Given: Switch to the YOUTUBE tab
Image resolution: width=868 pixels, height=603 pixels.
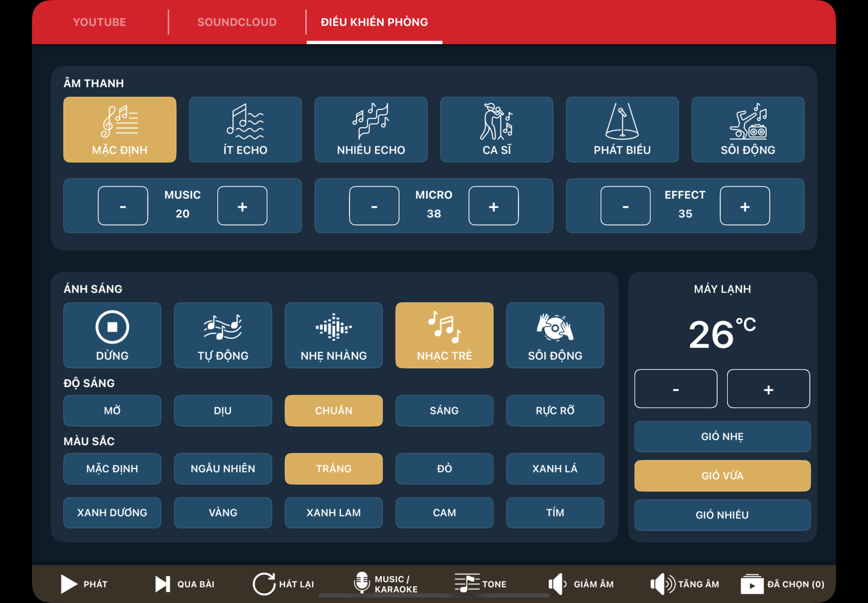Looking at the screenshot, I should click(x=99, y=22).
